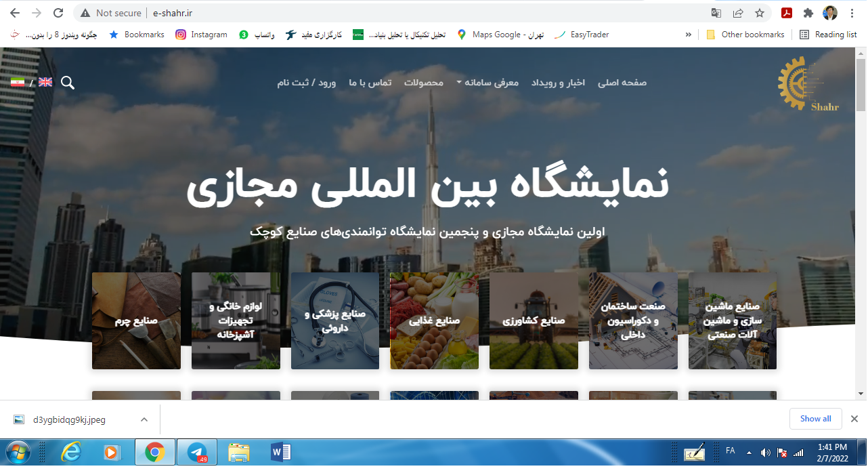
Task: Switch keyboard language from the FA indicator
Action: [x=731, y=451]
